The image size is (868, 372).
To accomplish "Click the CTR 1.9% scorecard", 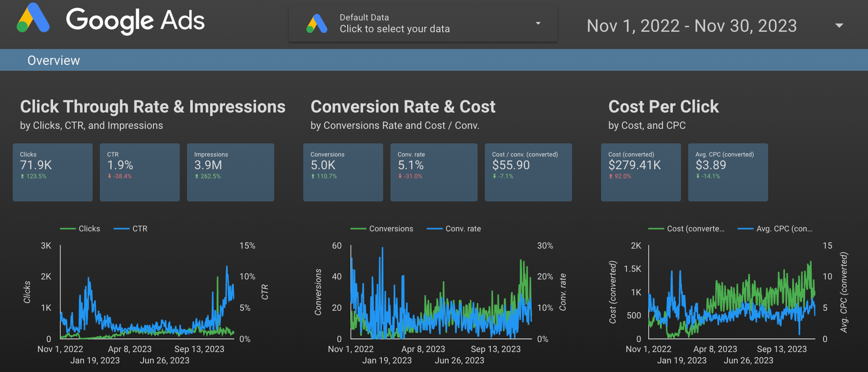I will coord(139,172).
